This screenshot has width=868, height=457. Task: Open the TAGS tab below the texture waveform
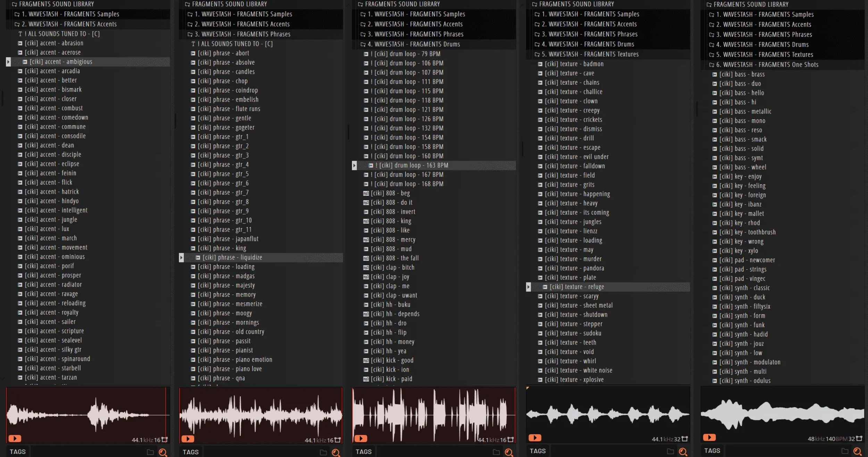tap(537, 451)
